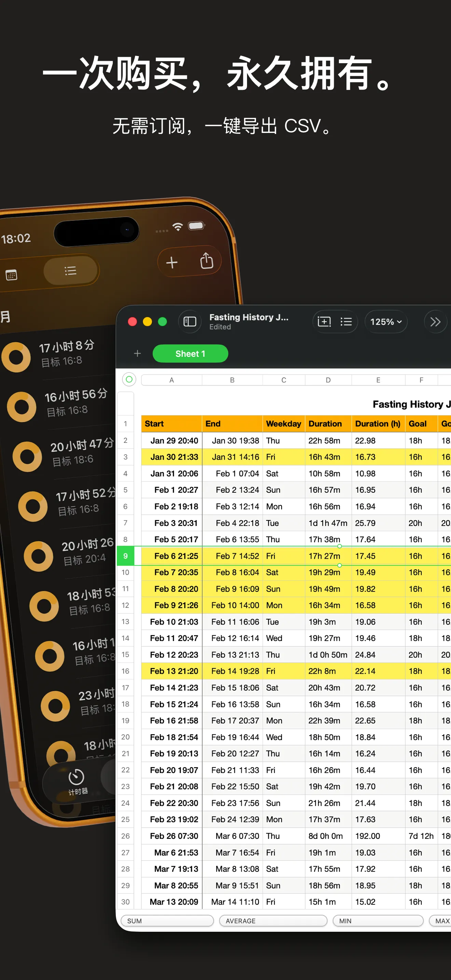451x980 pixels.
Task: Click cell Mar 13 20:09
Action: click(x=172, y=902)
